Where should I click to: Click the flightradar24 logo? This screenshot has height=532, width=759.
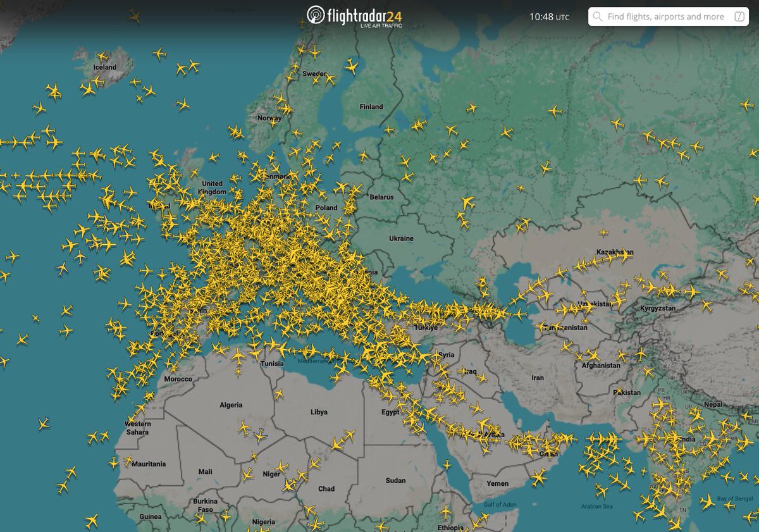[354, 16]
